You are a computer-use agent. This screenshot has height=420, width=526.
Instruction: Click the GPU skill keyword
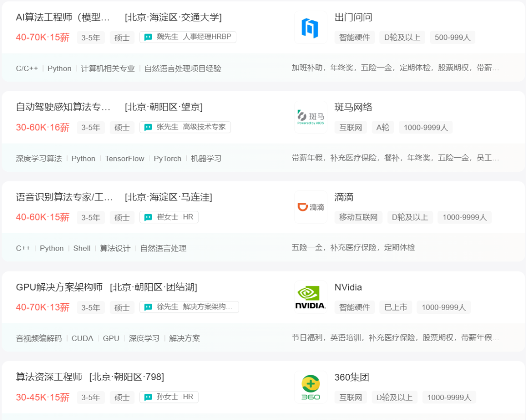pyautogui.click(x=111, y=338)
